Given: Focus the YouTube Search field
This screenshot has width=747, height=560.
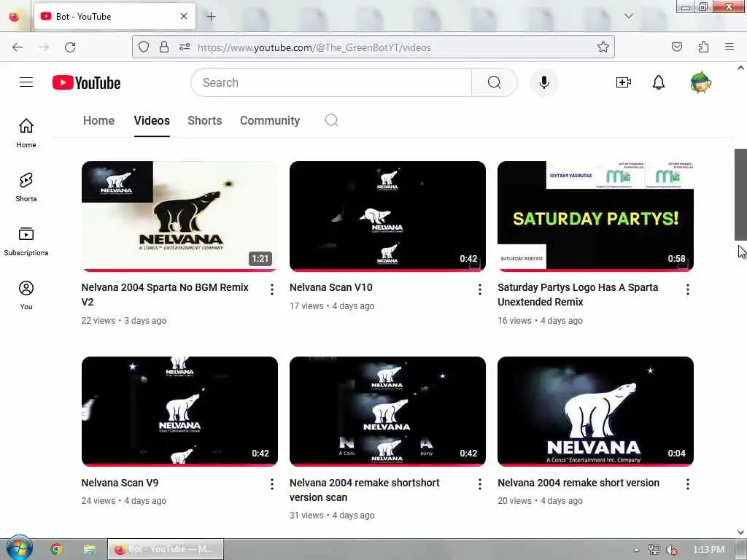Looking at the screenshot, I should (332, 82).
